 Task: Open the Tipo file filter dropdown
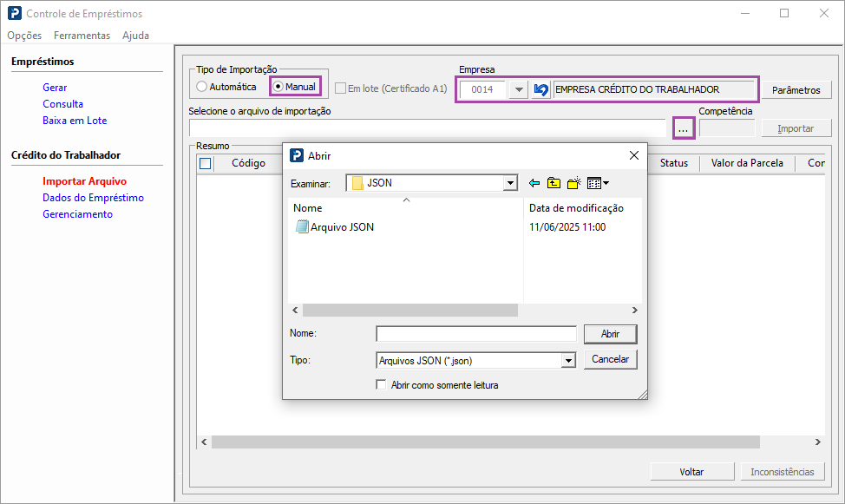pos(568,360)
